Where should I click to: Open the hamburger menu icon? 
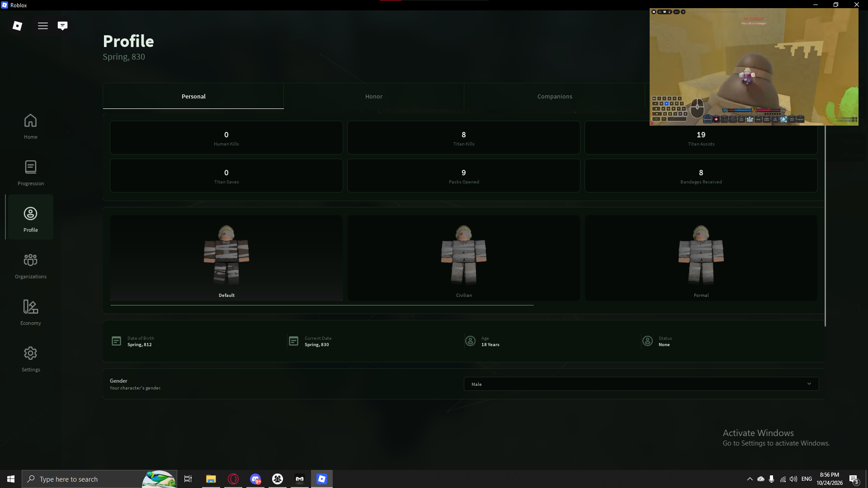(43, 26)
